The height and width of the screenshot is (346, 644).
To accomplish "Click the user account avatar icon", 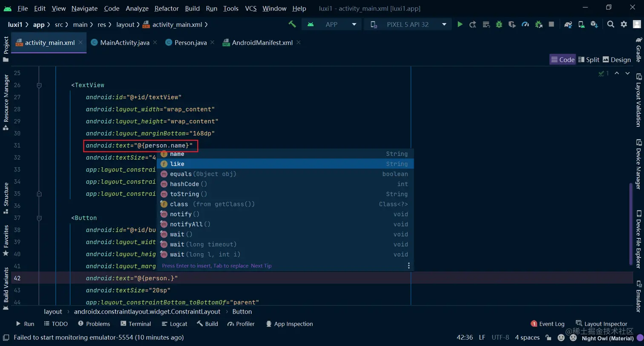I will pyautogui.click(x=637, y=24).
